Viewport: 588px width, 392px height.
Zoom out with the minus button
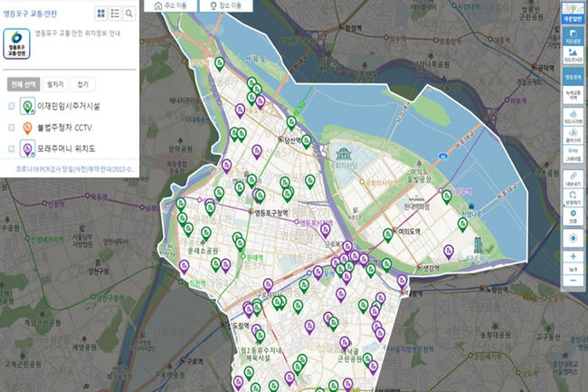572,282
